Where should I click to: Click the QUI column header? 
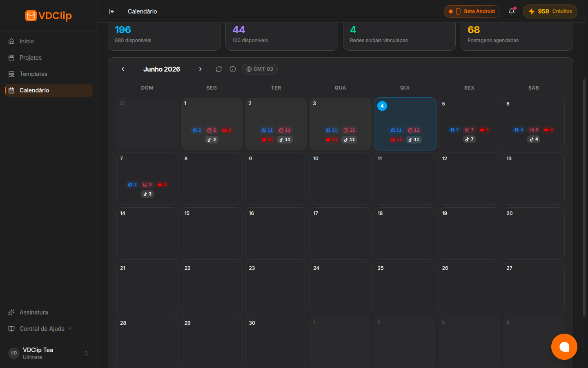pyautogui.click(x=405, y=88)
